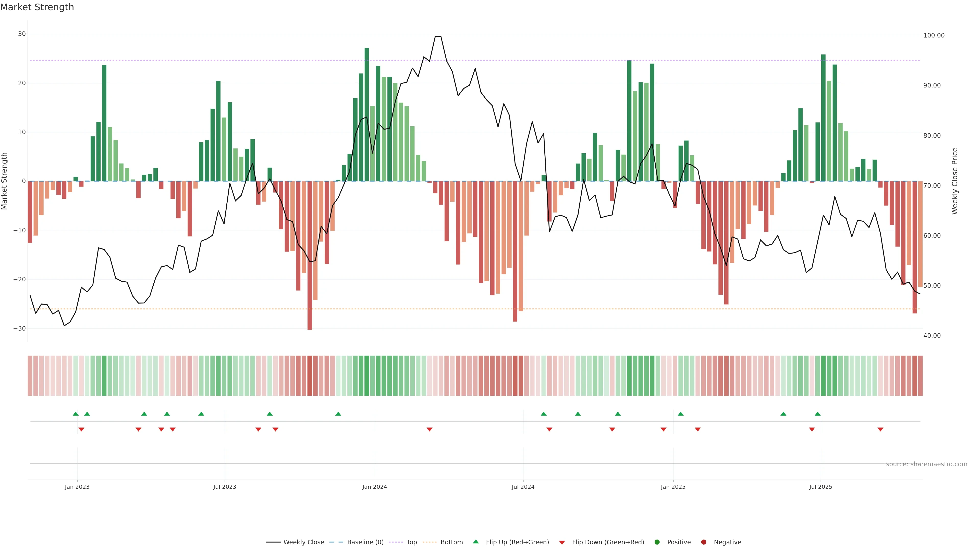Click the Jan 2024 x-axis label
980x551 pixels.
(375, 487)
